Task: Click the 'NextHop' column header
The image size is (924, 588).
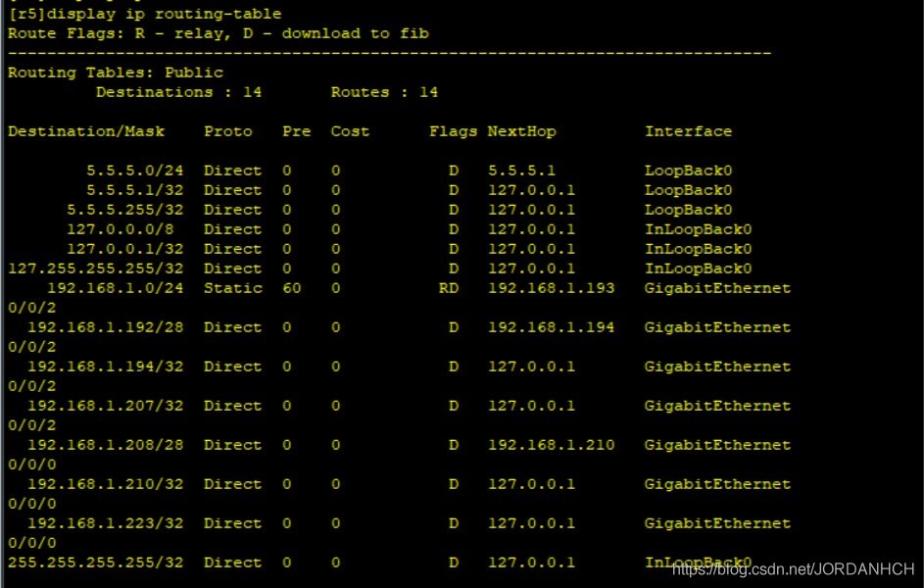Action: (521, 130)
